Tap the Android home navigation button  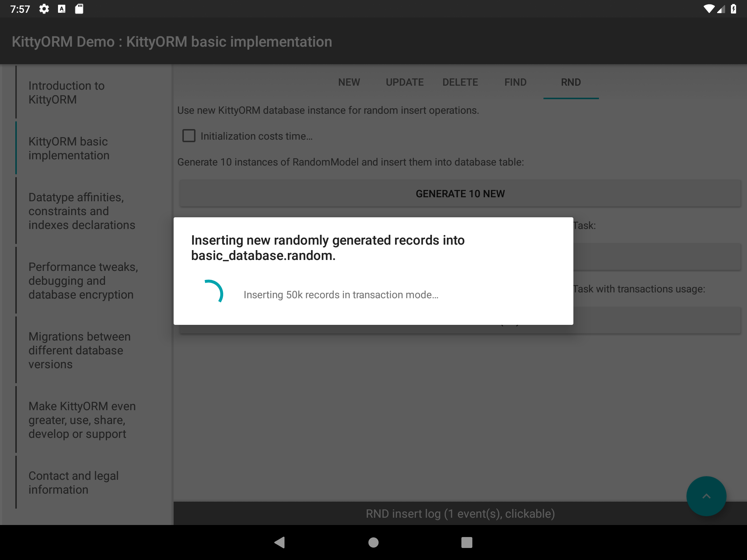[373, 542]
